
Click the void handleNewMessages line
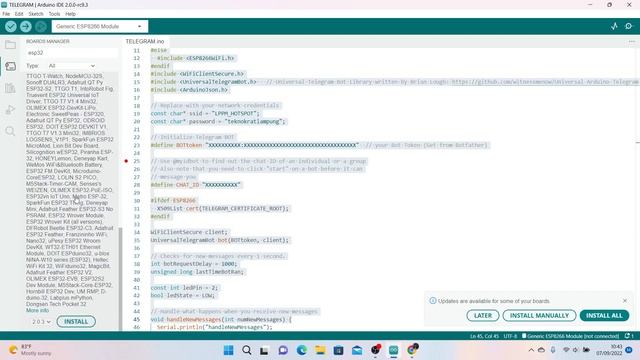(221, 320)
